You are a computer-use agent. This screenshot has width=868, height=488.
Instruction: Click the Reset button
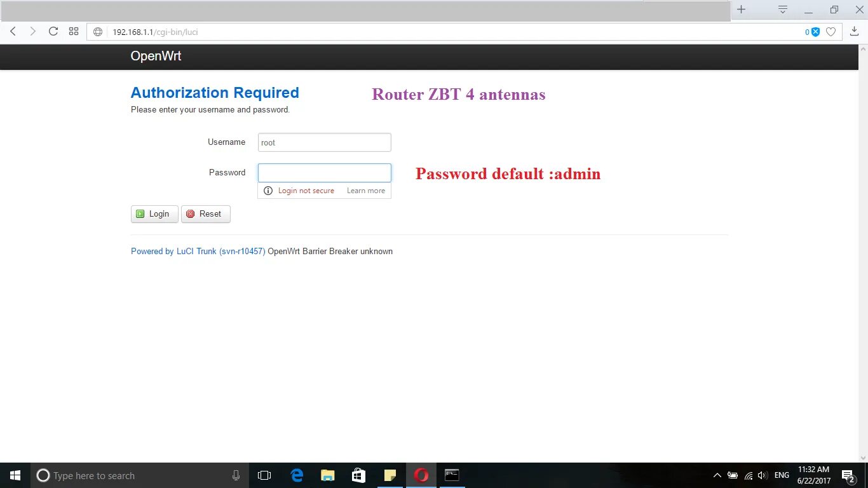(x=206, y=214)
